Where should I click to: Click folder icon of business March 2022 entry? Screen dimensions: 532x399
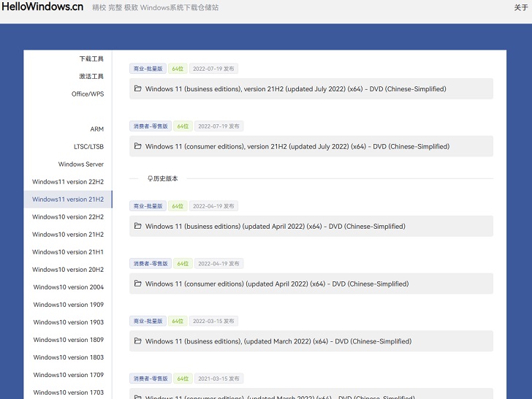[x=137, y=341]
